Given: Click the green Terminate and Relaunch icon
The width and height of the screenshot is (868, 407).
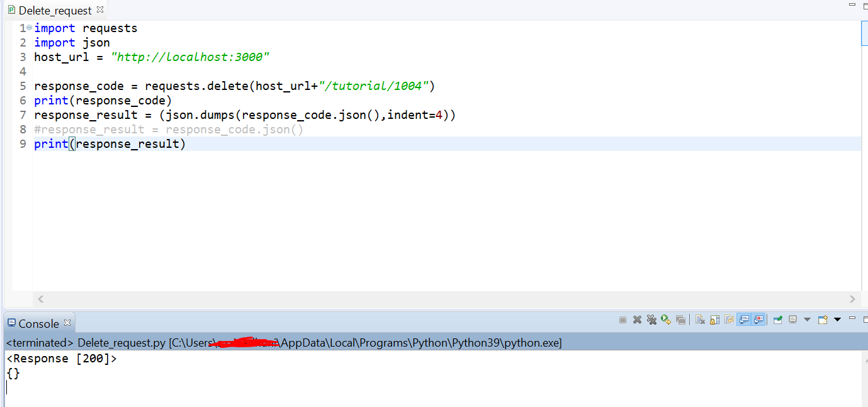Looking at the screenshot, I should point(666,320).
